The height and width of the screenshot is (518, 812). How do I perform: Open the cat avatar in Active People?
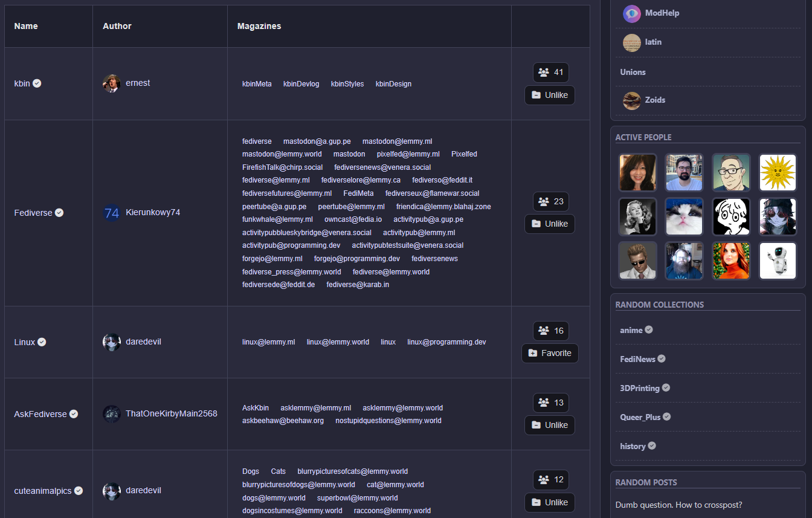pyautogui.click(x=685, y=216)
